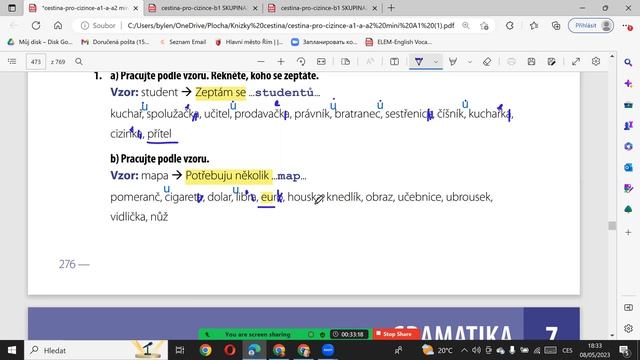Toggle the add text tool

point(394,62)
